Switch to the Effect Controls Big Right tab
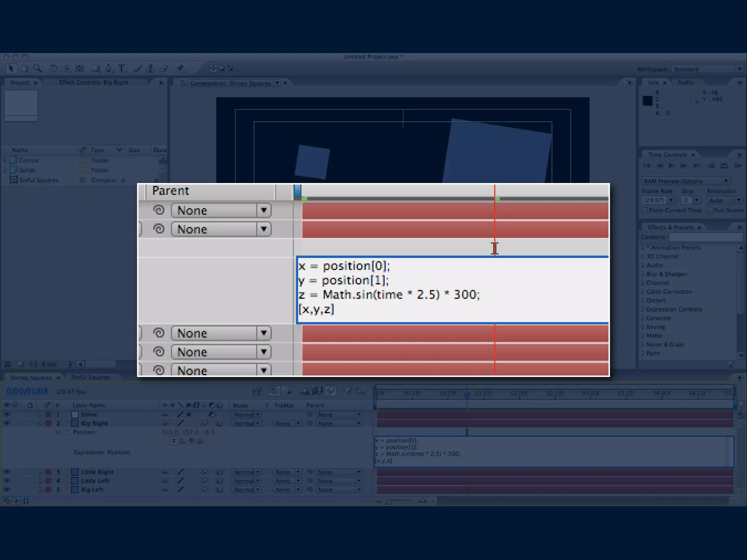This screenshot has width=747, height=560. pos(94,82)
